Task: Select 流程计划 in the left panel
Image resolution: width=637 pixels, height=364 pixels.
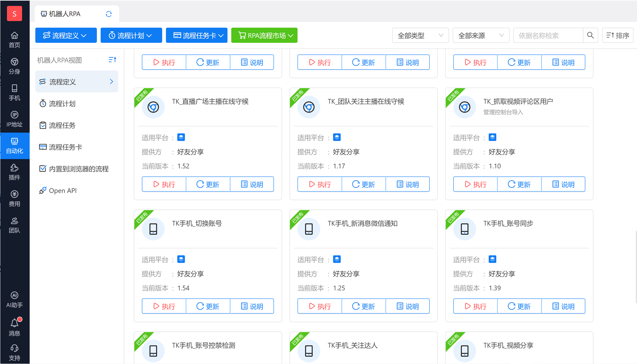Action: point(77,104)
